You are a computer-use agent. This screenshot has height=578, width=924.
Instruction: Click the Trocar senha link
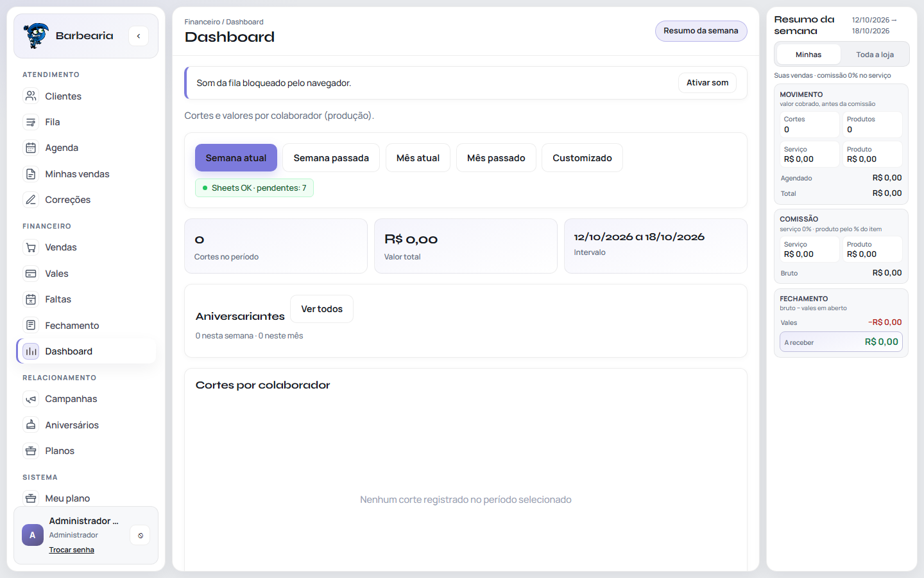(x=72, y=550)
